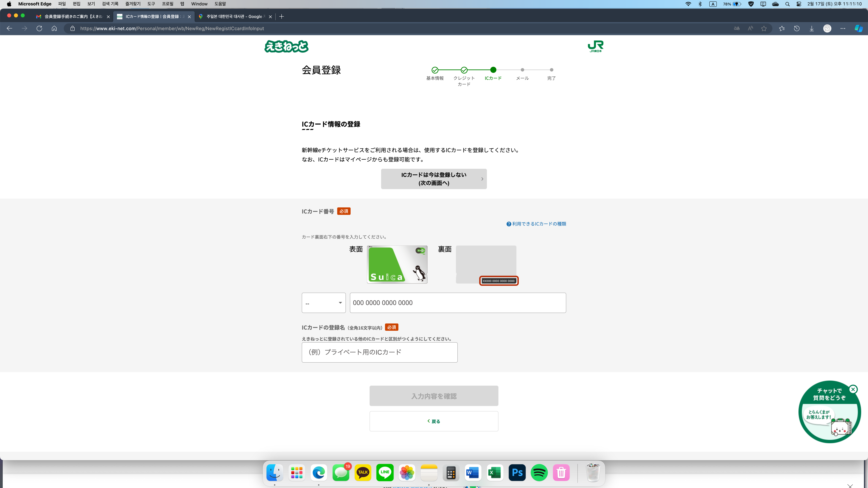Screen dimensions: 868x488
Task: Open Edge settings three-dots menu
Action: click(843, 28)
